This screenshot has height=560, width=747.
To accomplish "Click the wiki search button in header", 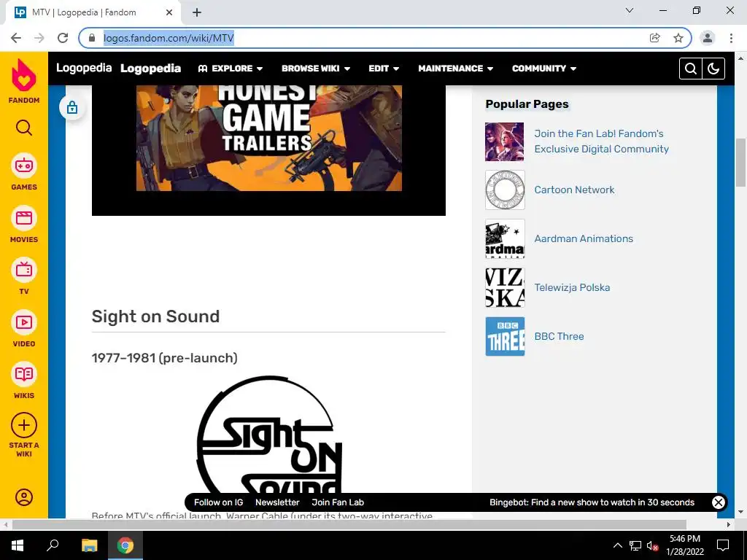I will pos(691,69).
